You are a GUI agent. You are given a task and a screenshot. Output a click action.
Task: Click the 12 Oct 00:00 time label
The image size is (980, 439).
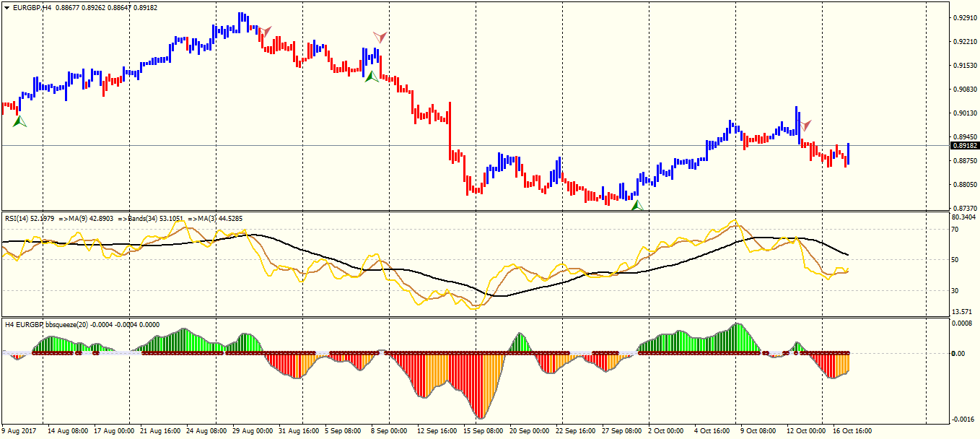click(x=806, y=431)
